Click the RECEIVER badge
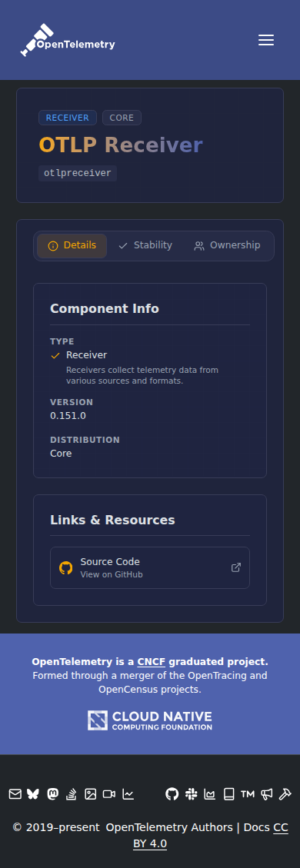 pyautogui.click(x=68, y=118)
